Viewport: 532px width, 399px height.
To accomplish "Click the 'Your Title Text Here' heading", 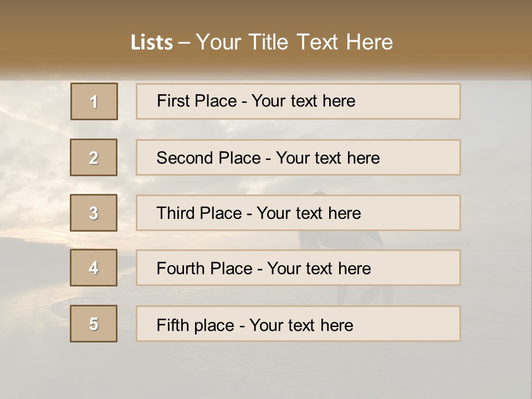I will 294,42.
